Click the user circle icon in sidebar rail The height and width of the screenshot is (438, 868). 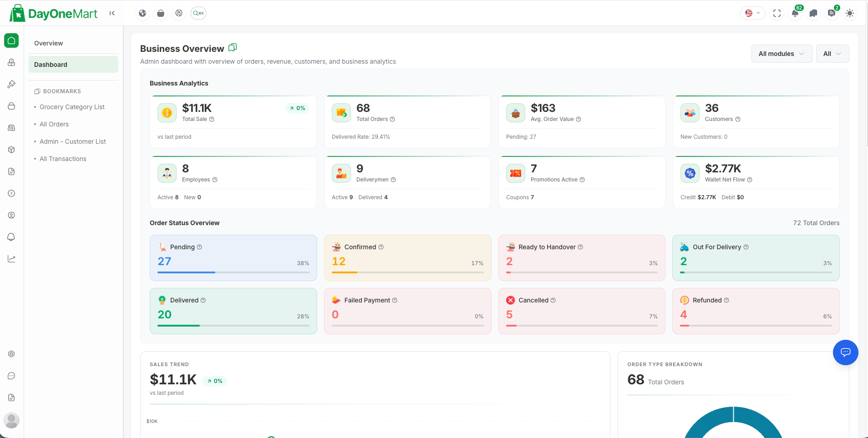[11, 215]
